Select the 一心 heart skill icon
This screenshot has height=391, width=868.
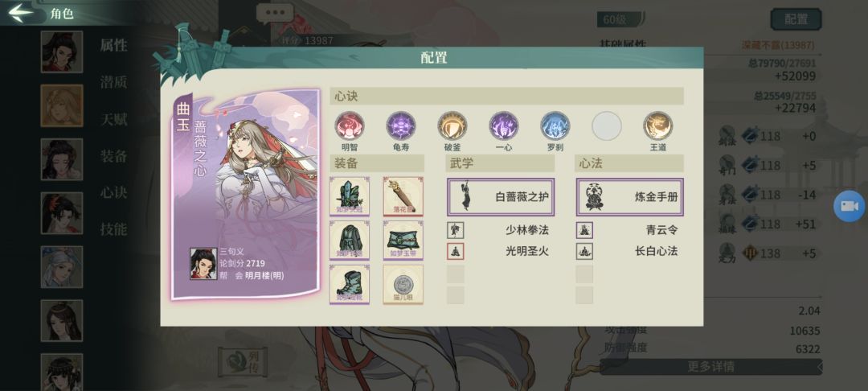[504, 126]
